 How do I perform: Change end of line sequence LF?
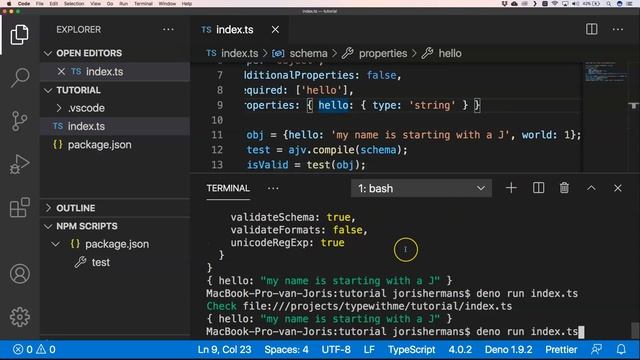pos(369,349)
